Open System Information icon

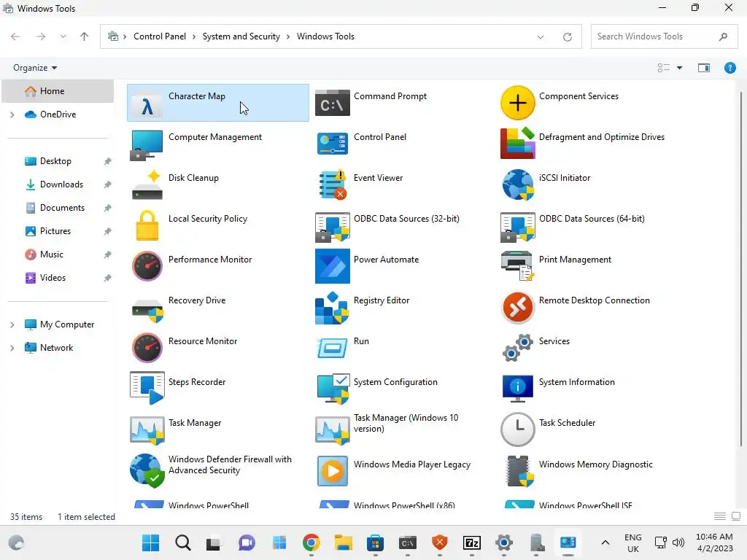[517, 388]
